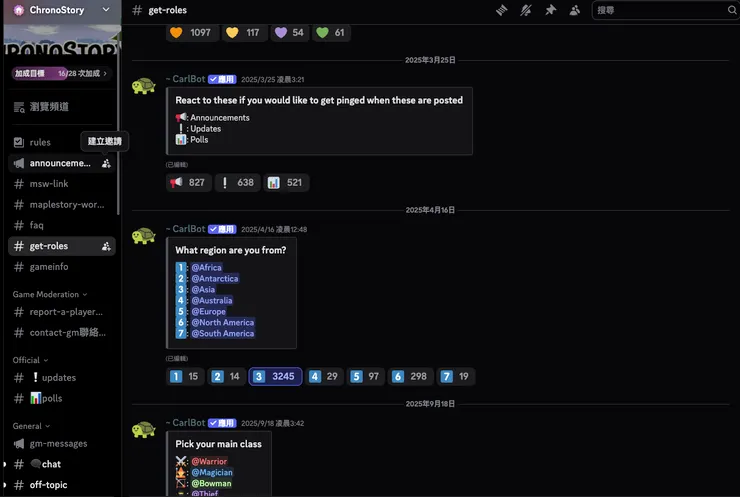Show member list icon in header
Screen dimensions: 740x497
point(574,10)
